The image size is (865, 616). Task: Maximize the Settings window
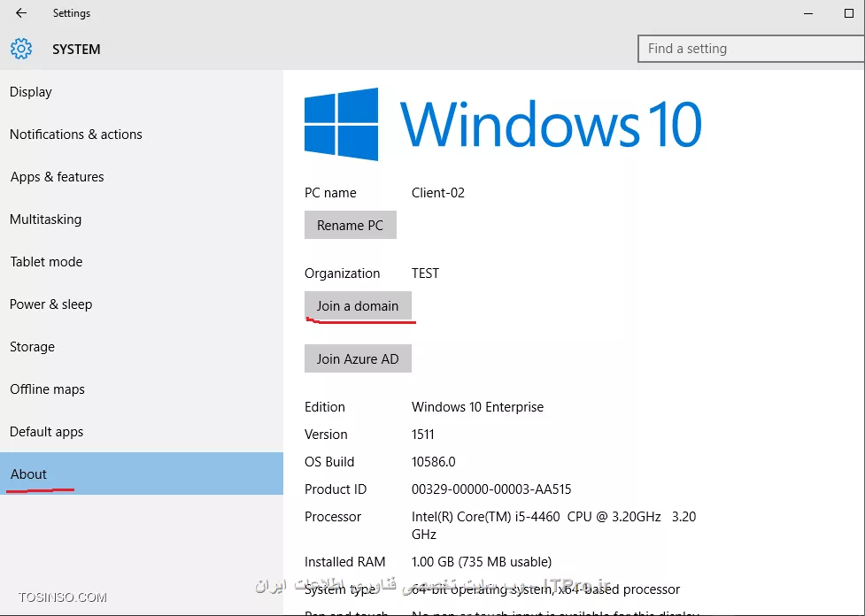849,13
